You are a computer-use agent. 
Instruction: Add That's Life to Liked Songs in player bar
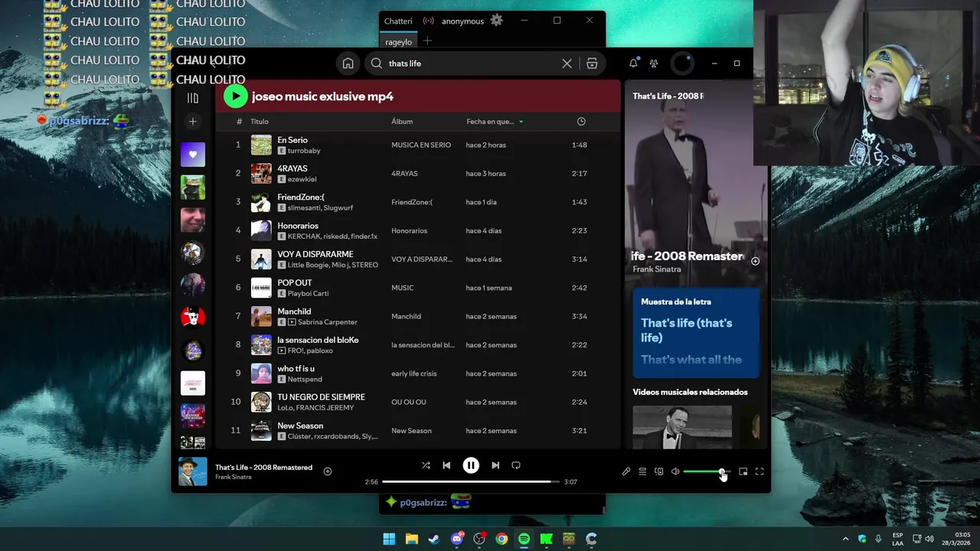328,471
